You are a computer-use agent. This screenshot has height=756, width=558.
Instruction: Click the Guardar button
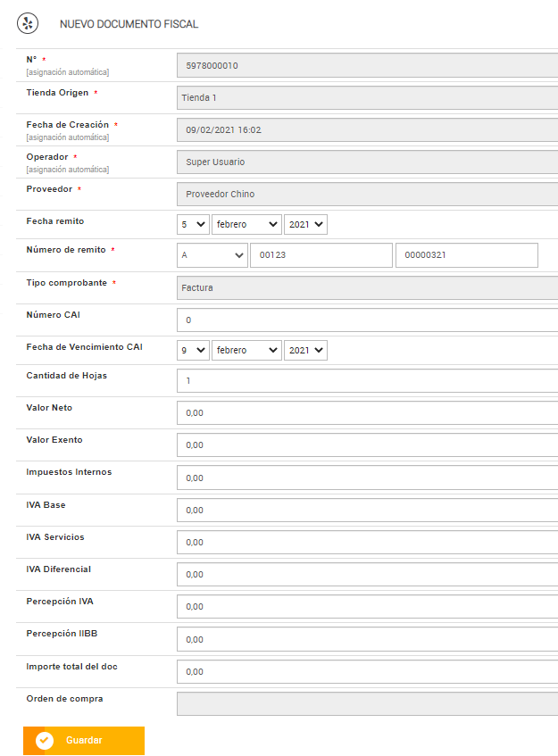(84, 741)
